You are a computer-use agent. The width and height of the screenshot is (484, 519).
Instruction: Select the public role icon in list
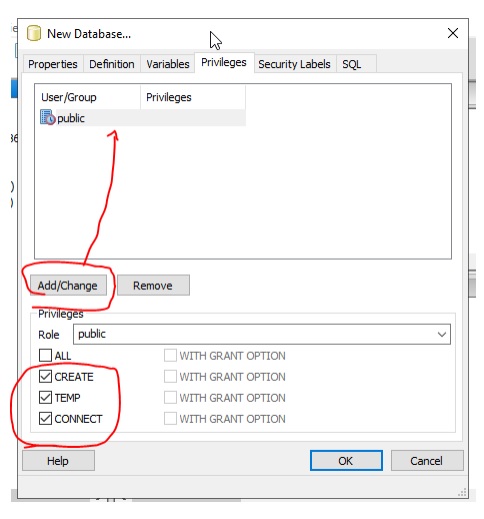pos(47,117)
